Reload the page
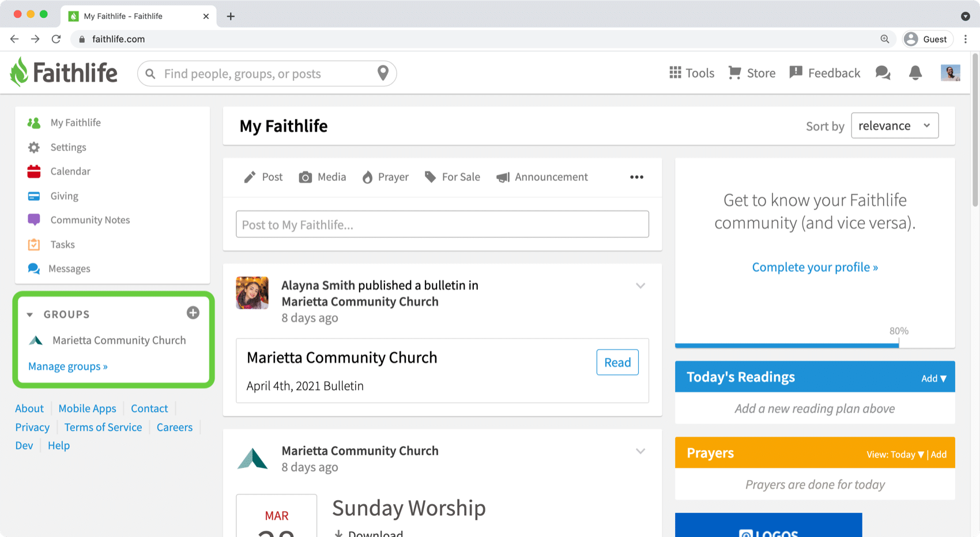Screen dimensions: 980x537 coord(56,39)
